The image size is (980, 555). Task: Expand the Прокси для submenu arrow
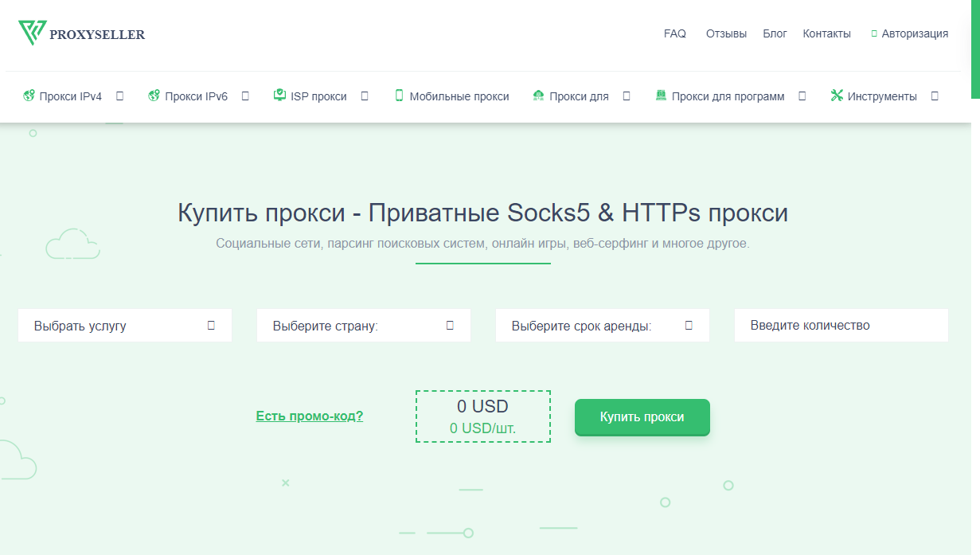(627, 96)
